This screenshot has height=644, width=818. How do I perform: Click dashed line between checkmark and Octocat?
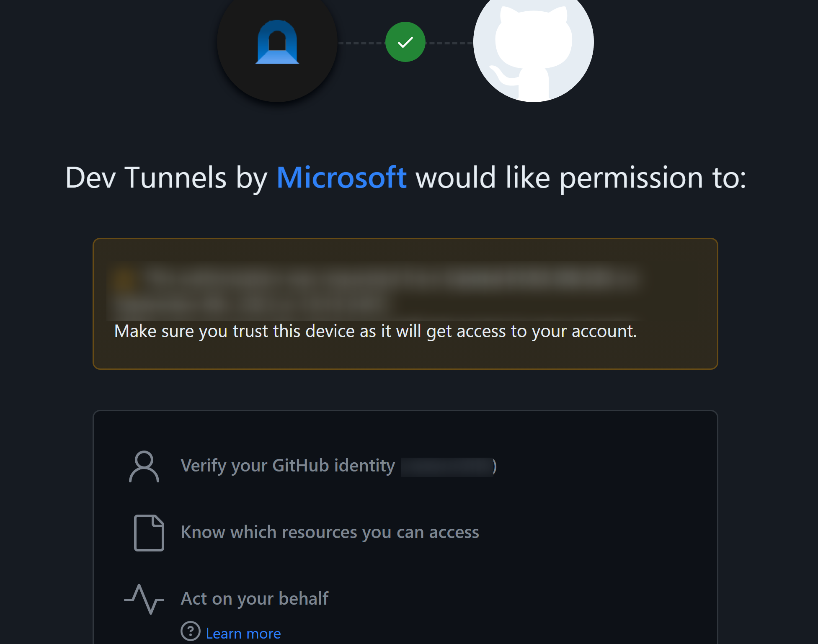click(x=449, y=43)
